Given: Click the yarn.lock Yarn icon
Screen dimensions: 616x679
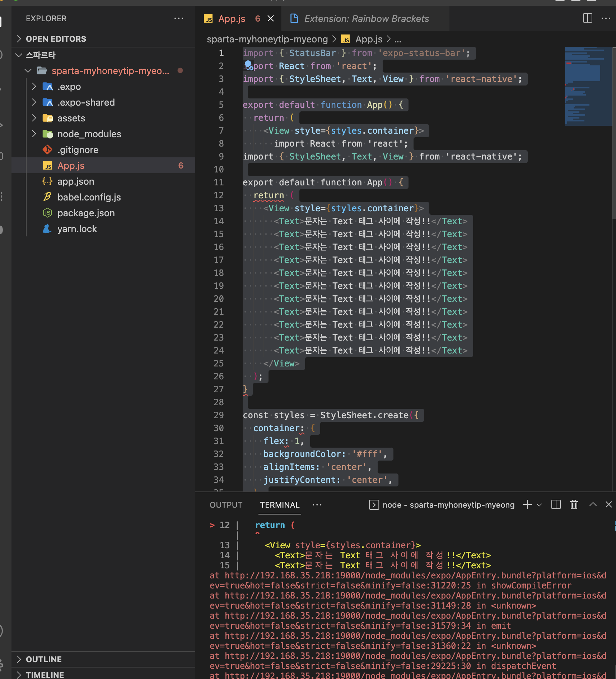Looking at the screenshot, I should 47,229.
